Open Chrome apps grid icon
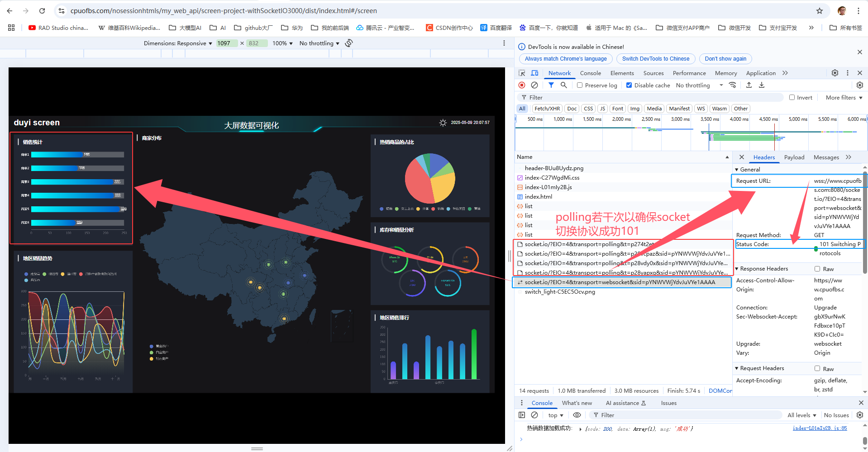Screen dimensions: 868x452 pos(11,28)
